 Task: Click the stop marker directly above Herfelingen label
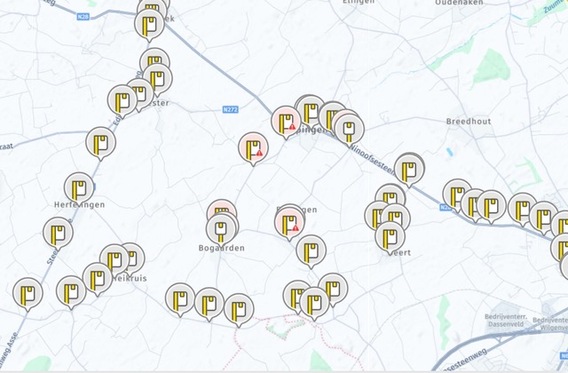pos(79,189)
